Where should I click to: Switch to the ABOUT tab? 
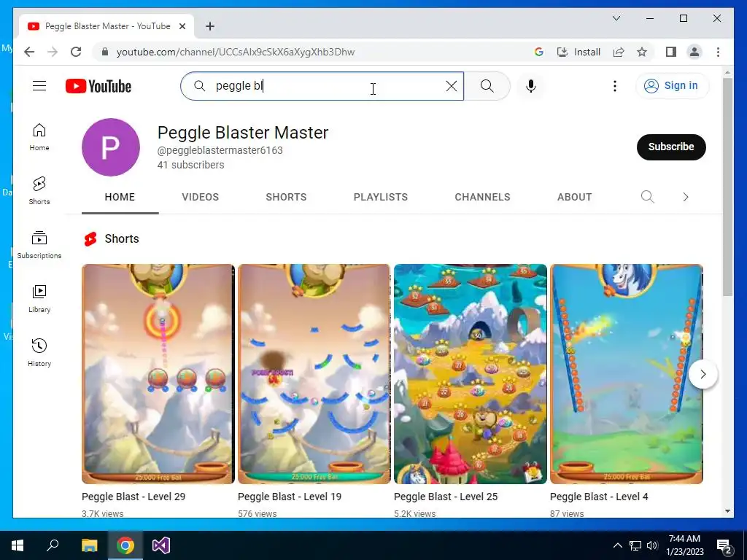pyautogui.click(x=575, y=197)
